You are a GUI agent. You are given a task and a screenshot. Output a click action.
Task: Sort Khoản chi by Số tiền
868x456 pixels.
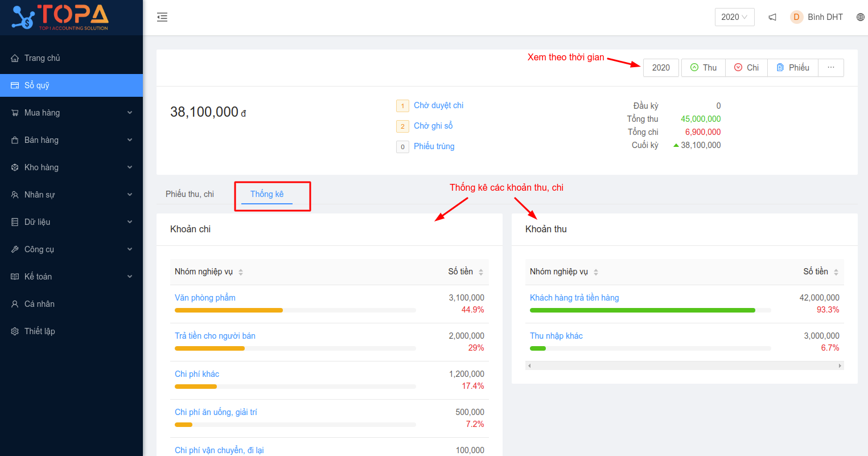pyautogui.click(x=481, y=272)
